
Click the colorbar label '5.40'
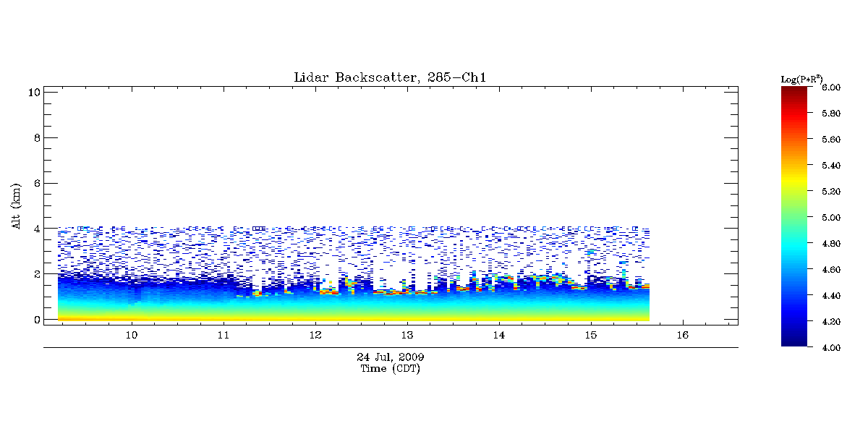[831, 166]
